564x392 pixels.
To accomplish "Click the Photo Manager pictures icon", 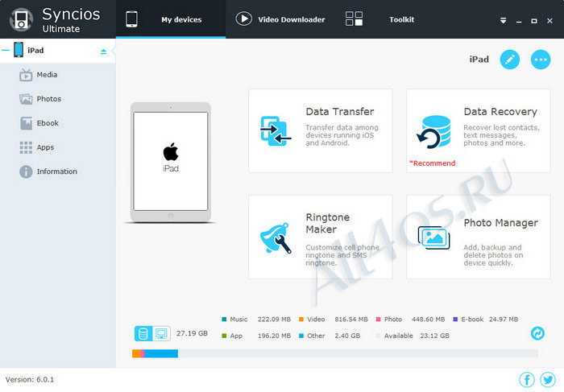I will click(x=433, y=237).
